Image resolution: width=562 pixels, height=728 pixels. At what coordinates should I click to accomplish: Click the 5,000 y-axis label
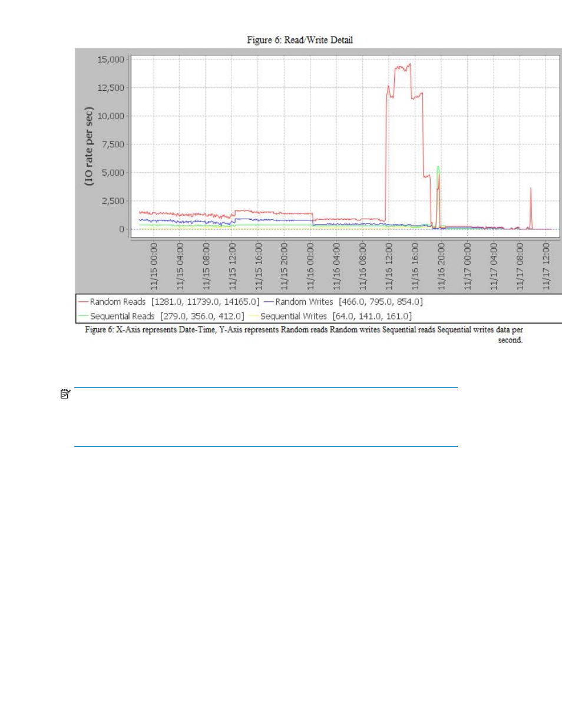tap(113, 173)
